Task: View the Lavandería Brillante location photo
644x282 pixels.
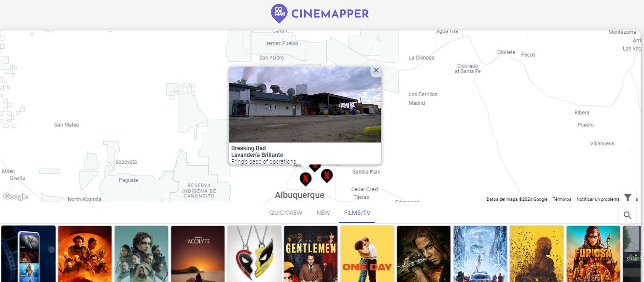Action: pos(305,104)
